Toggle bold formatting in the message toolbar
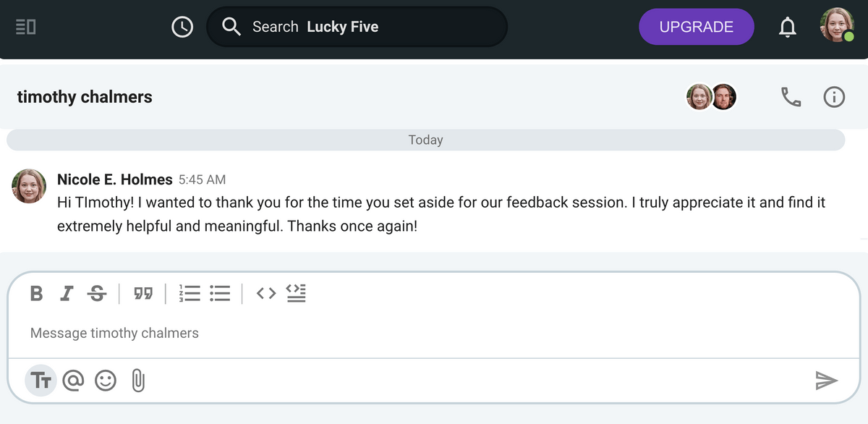Image resolution: width=868 pixels, height=424 pixels. pyautogui.click(x=36, y=293)
